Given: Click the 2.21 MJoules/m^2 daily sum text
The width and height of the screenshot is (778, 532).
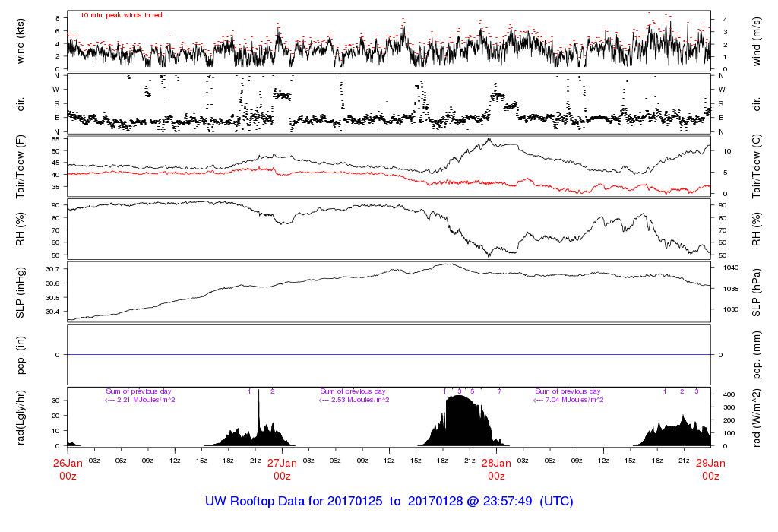Looking at the screenshot, I should coord(140,400).
